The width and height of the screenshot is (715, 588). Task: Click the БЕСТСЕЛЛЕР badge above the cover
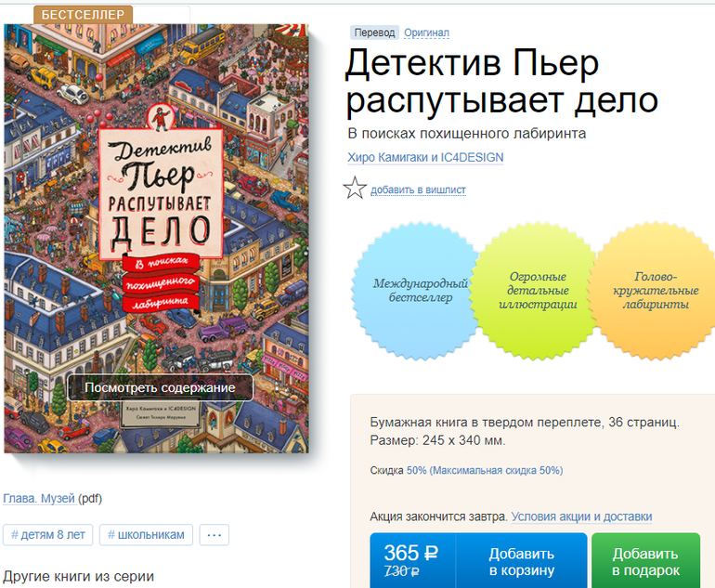(83, 15)
